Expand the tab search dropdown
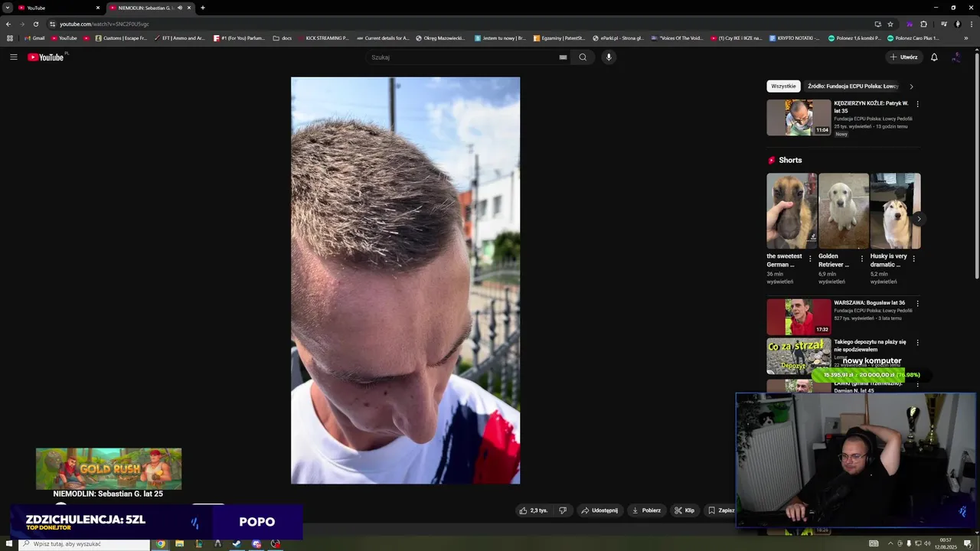 pyautogui.click(x=8, y=8)
